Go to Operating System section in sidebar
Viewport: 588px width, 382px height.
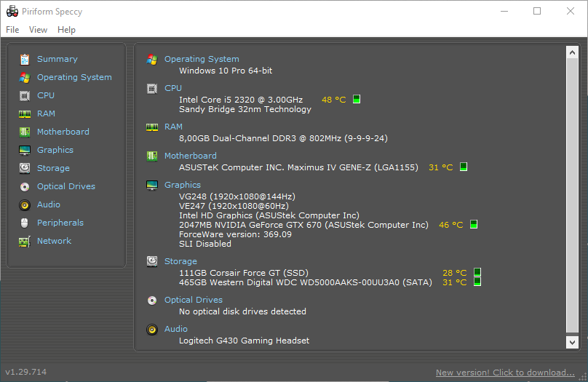74,77
